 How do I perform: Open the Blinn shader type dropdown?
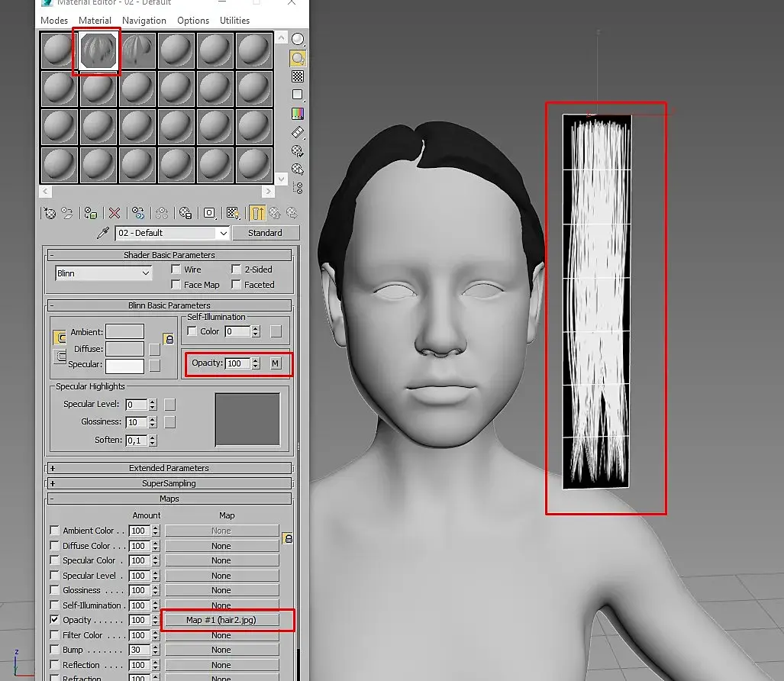pos(103,273)
